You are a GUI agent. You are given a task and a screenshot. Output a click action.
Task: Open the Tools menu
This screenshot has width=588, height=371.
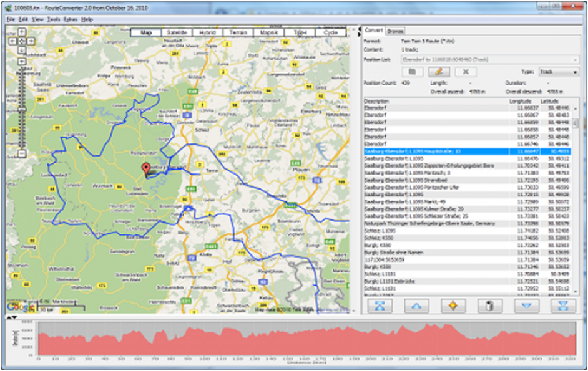pos(54,19)
